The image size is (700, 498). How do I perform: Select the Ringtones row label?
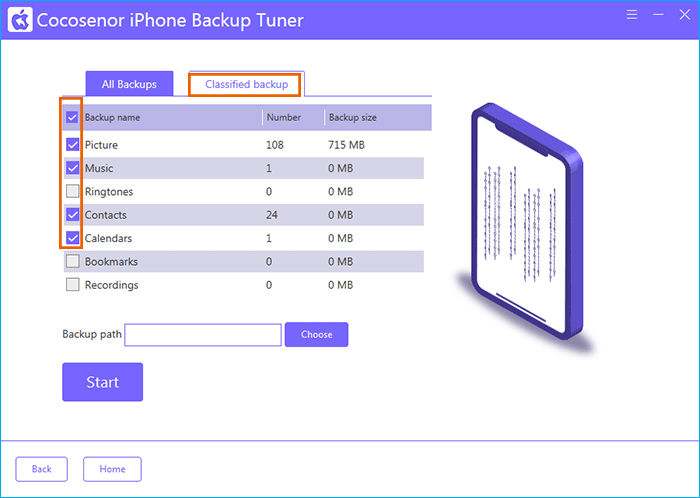pyautogui.click(x=109, y=192)
